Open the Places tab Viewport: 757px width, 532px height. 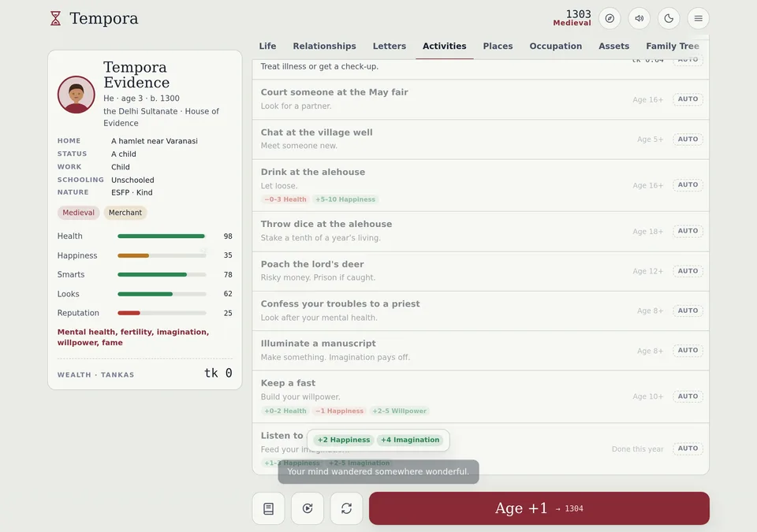click(498, 47)
